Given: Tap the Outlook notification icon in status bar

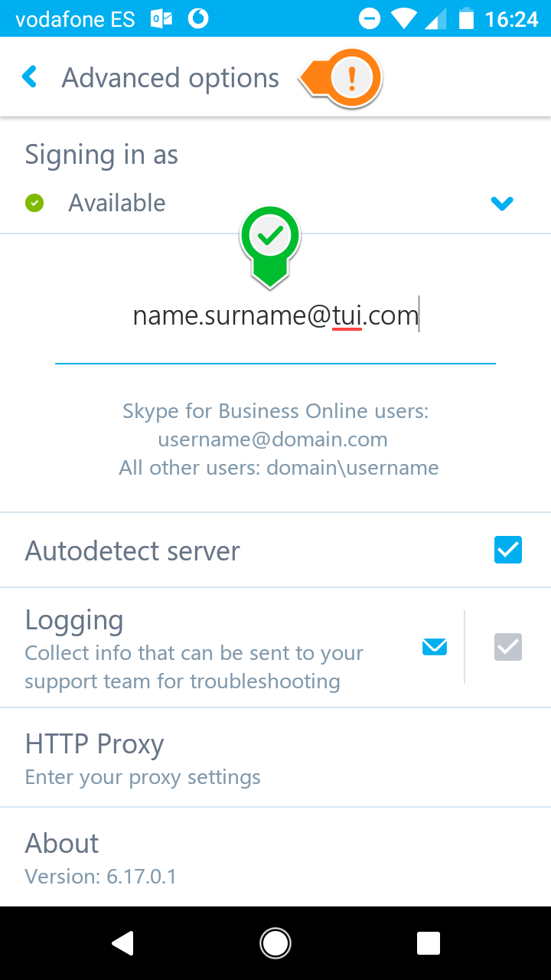Looking at the screenshot, I should [x=161, y=19].
